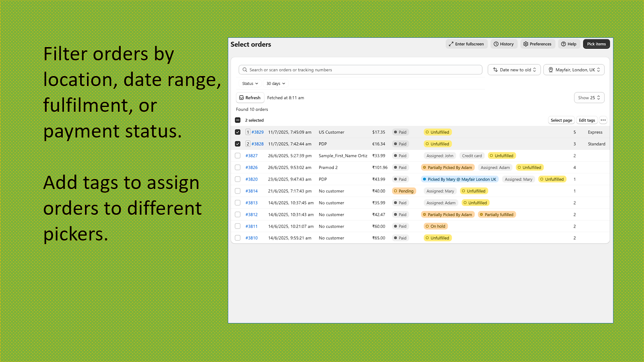Click the Enter fullscreen button
The height and width of the screenshot is (362, 644).
click(466, 44)
